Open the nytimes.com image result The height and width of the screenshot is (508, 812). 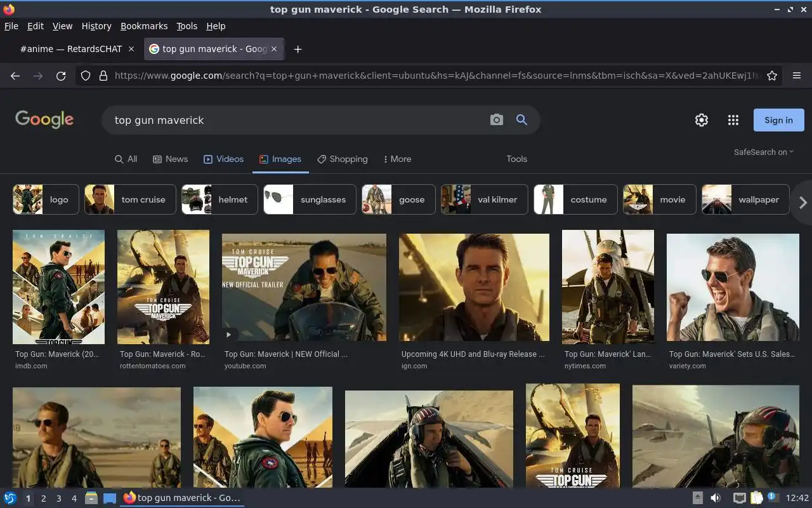click(608, 287)
